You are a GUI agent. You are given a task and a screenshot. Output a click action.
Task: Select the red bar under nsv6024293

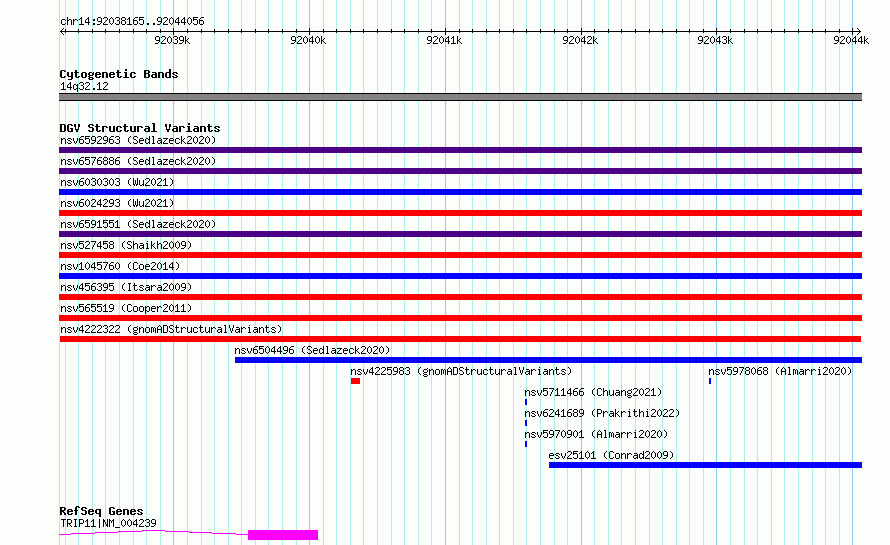tap(460, 213)
